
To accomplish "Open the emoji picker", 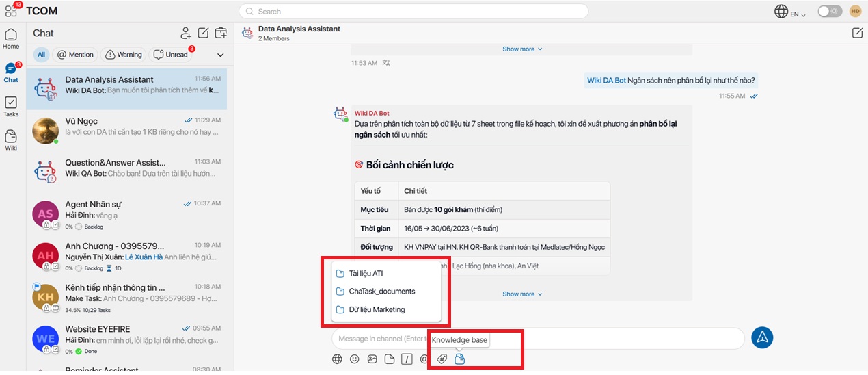I will pyautogui.click(x=355, y=359).
